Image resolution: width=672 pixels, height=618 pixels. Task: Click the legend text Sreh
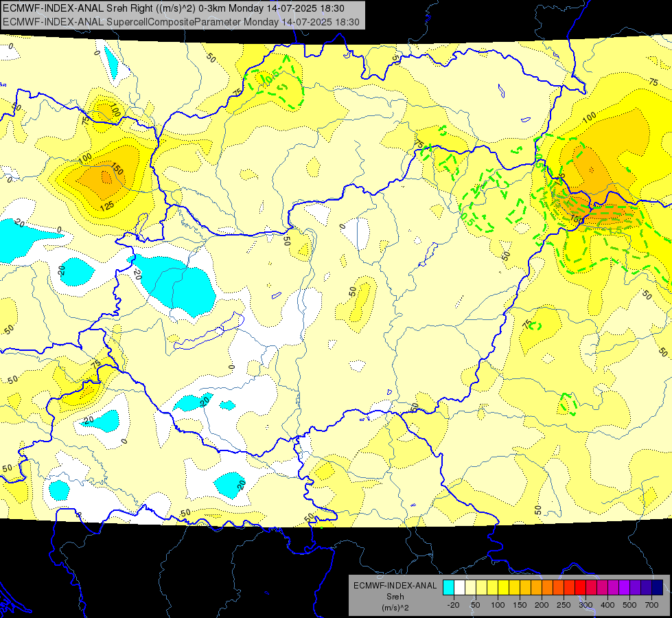point(395,597)
